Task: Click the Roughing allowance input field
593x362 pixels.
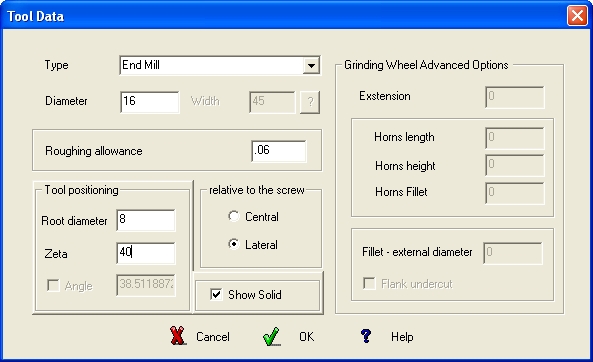Action: (279, 151)
